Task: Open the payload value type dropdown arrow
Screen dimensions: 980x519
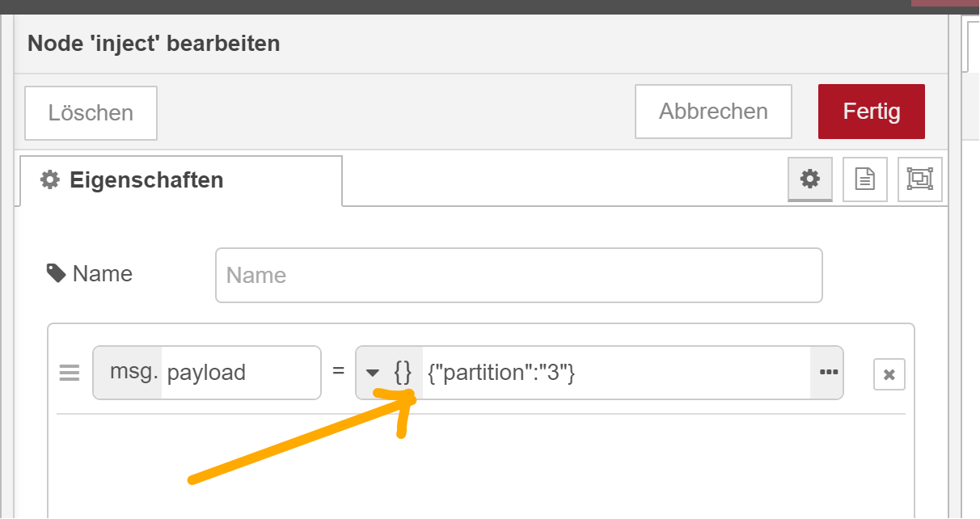Action: (373, 373)
